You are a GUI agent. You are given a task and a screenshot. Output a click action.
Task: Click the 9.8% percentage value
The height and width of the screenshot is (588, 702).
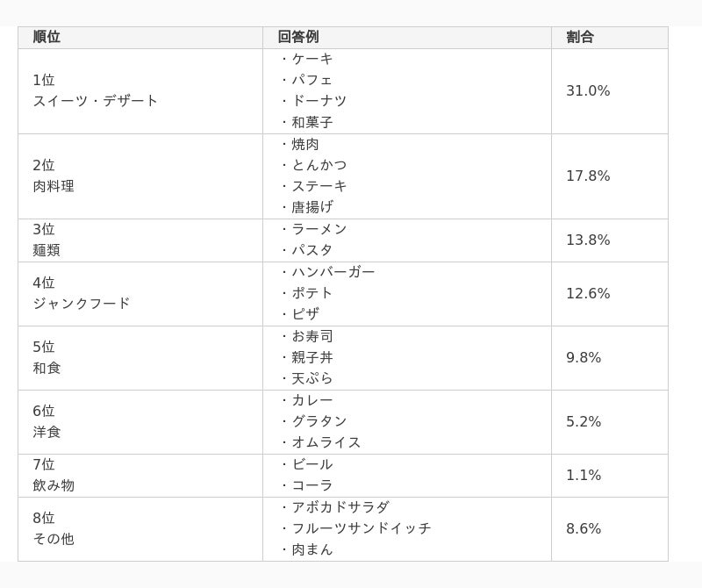pos(584,357)
